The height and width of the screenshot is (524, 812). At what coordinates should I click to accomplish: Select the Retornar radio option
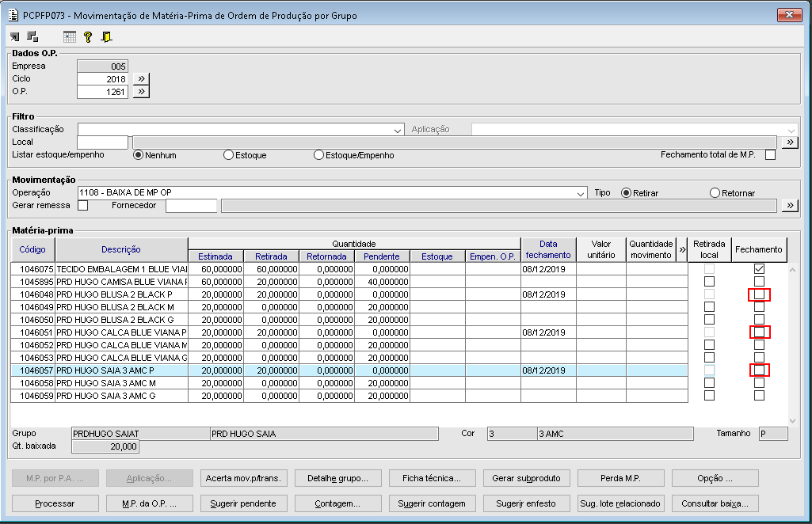[x=715, y=193]
